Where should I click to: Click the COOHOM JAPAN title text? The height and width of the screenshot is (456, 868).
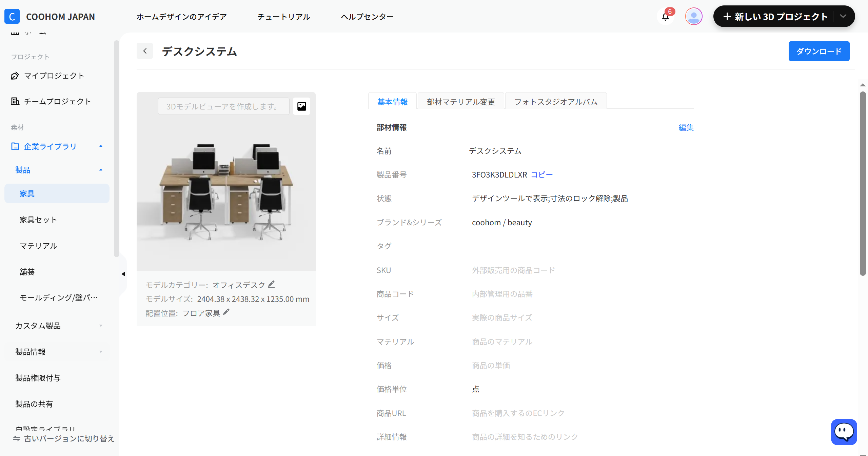[60, 17]
